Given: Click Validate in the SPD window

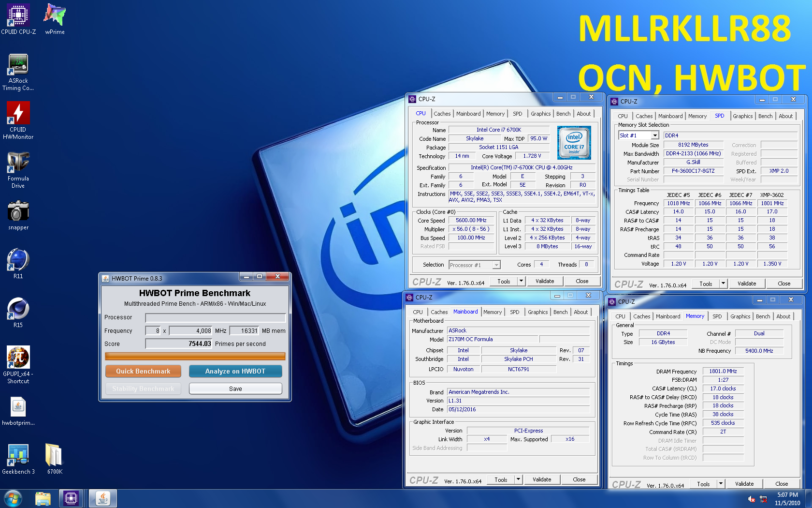Looking at the screenshot, I should click(x=747, y=284).
